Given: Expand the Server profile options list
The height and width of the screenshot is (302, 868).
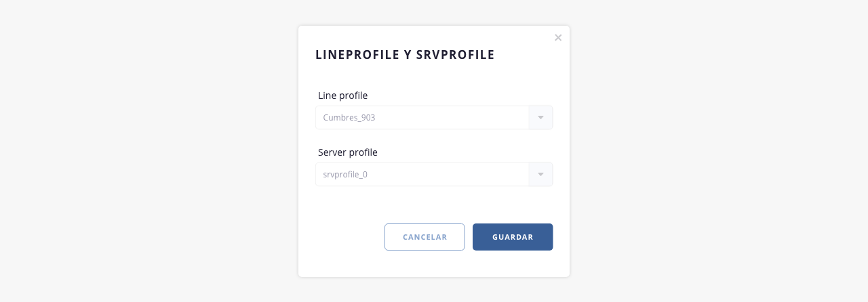Looking at the screenshot, I should click(x=540, y=175).
